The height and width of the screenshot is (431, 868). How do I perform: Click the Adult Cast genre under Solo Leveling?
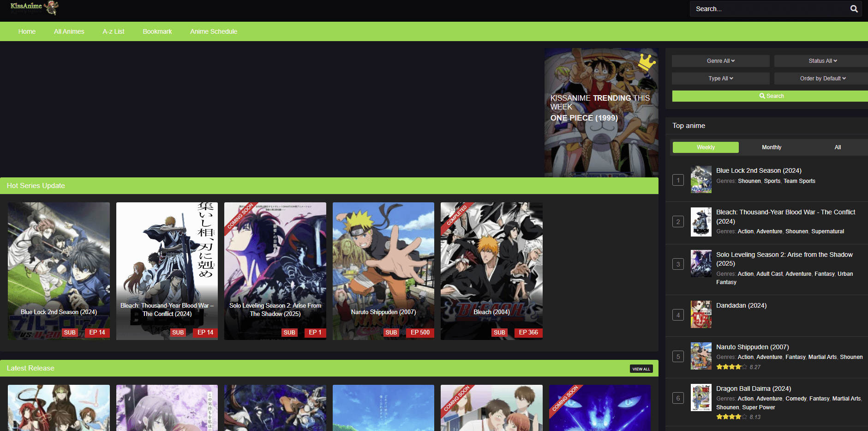coord(769,274)
